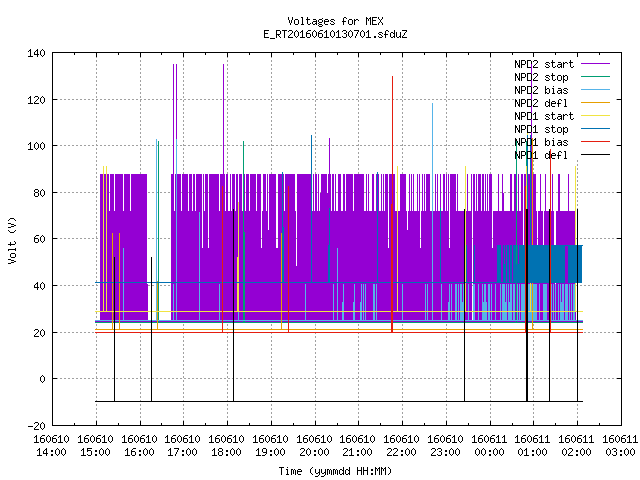Pick the black legend line for NPD1 defl
640x480 pixels.
pyautogui.click(x=595, y=155)
